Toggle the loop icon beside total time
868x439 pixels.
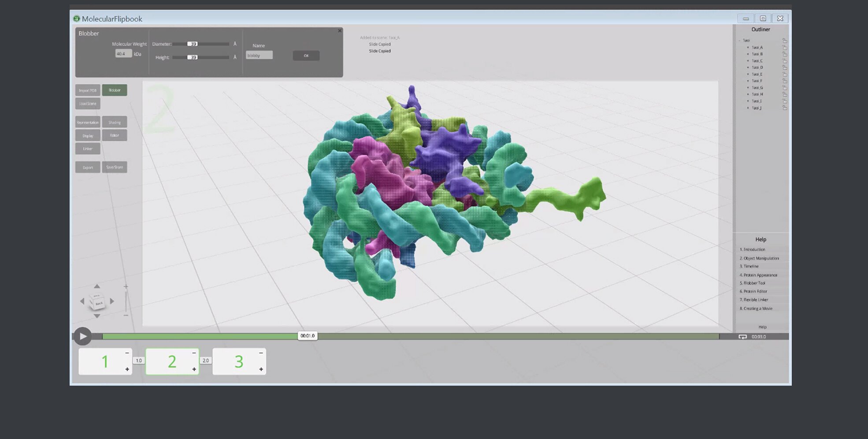742,337
